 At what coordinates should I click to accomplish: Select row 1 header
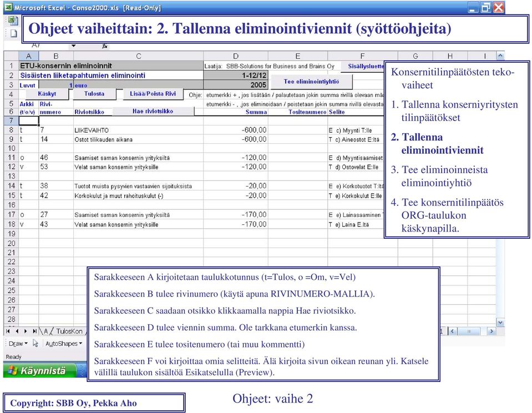[x=11, y=66]
